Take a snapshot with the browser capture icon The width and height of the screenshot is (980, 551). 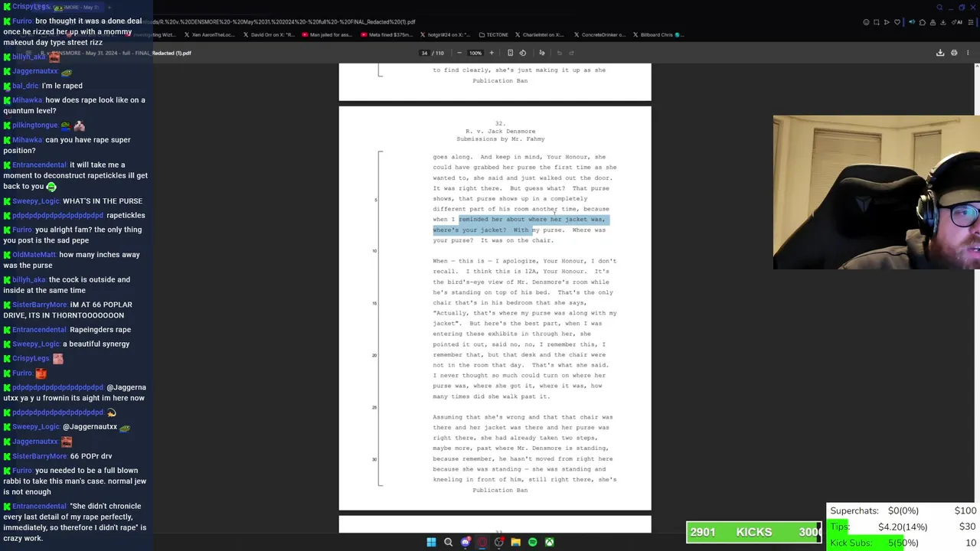(877, 22)
